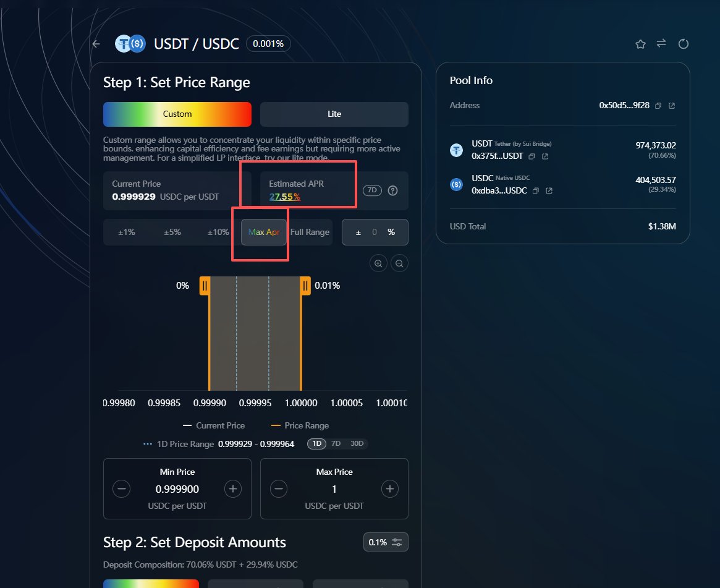The image size is (720, 588).
Task: Copy USDT contract address 0x375f...USDT
Action: 532,156
